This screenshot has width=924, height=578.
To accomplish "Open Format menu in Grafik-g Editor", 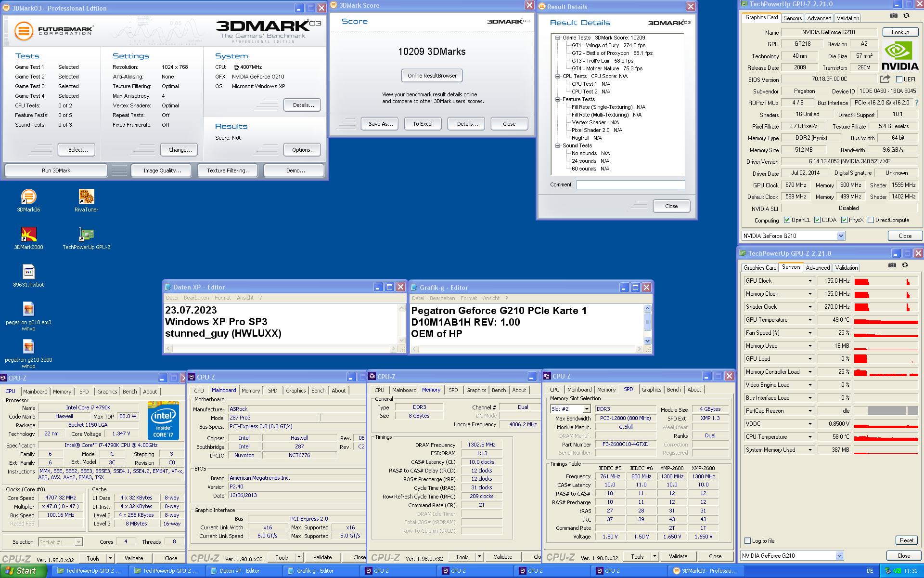I will click(x=469, y=298).
